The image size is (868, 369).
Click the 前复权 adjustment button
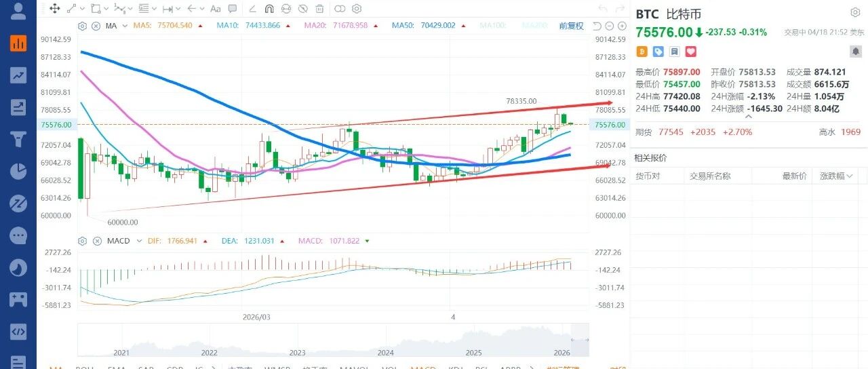pyautogui.click(x=571, y=26)
